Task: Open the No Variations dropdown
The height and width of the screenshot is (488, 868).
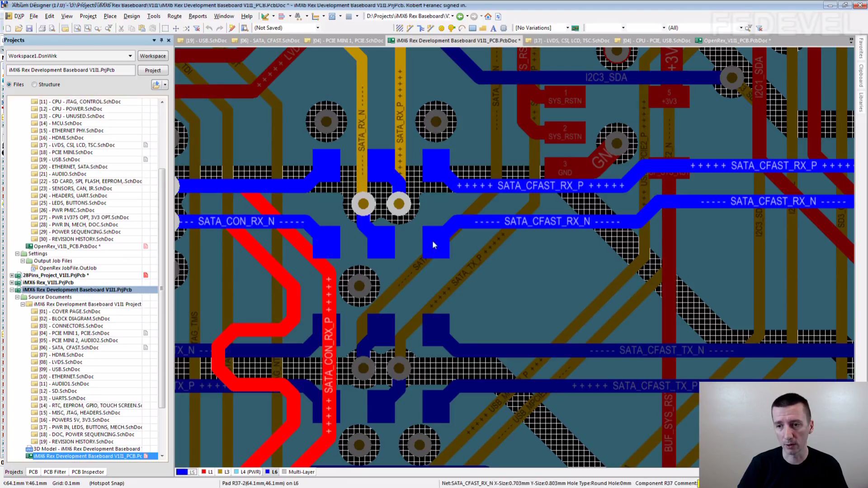Action: (x=567, y=28)
